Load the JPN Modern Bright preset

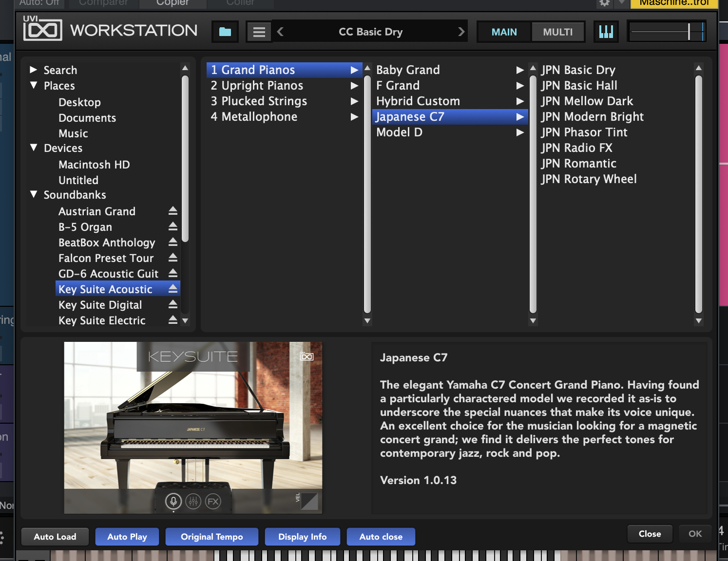[x=592, y=117]
